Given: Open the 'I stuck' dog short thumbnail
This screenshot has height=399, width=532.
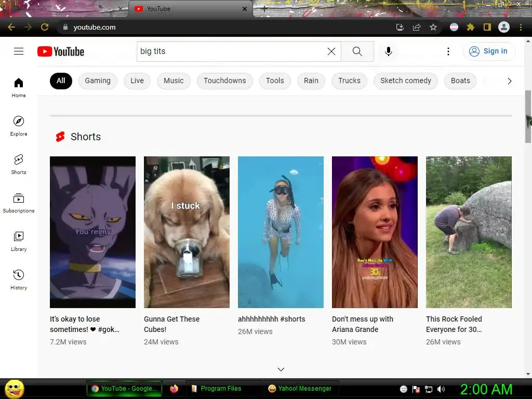Looking at the screenshot, I should pos(187,232).
